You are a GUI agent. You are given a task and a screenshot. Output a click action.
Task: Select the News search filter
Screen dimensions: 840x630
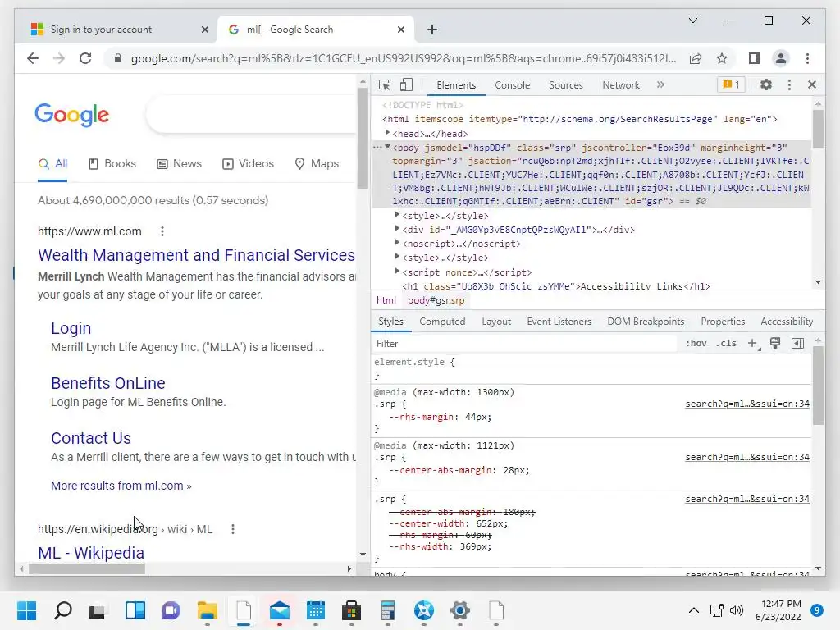coord(179,164)
